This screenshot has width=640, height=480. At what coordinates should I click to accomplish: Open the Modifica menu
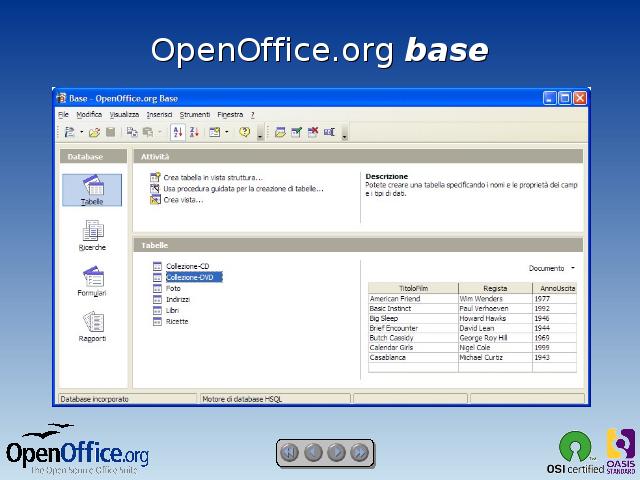pyautogui.click(x=89, y=115)
